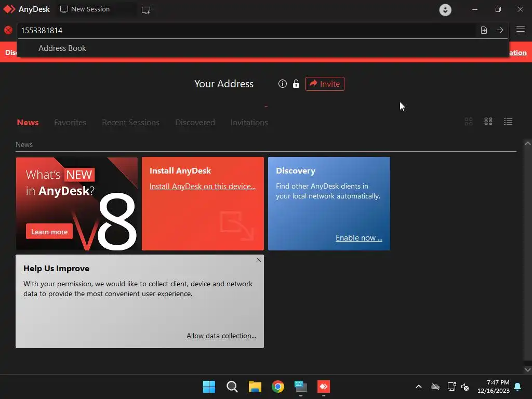Click the lock icon next to Your Address
Image resolution: width=532 pixels, height=399 pixels.
point(296,84)
